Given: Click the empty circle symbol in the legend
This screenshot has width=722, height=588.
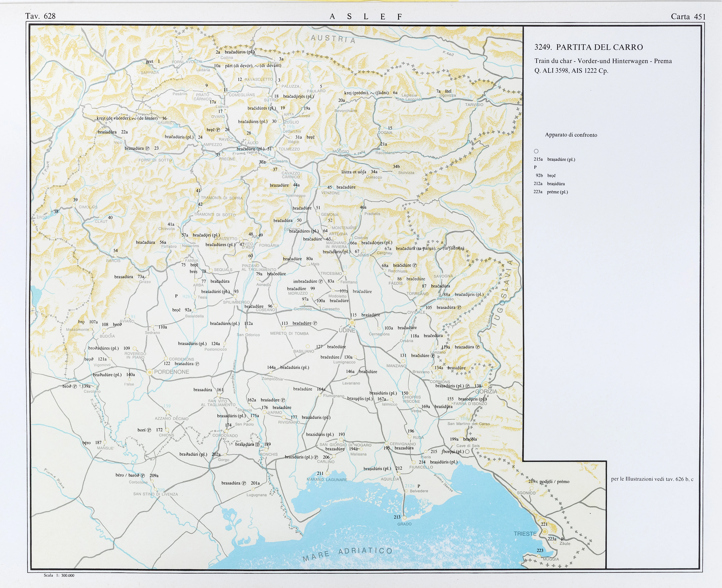Looking at the screenshot, I should (x=536, y=151).
